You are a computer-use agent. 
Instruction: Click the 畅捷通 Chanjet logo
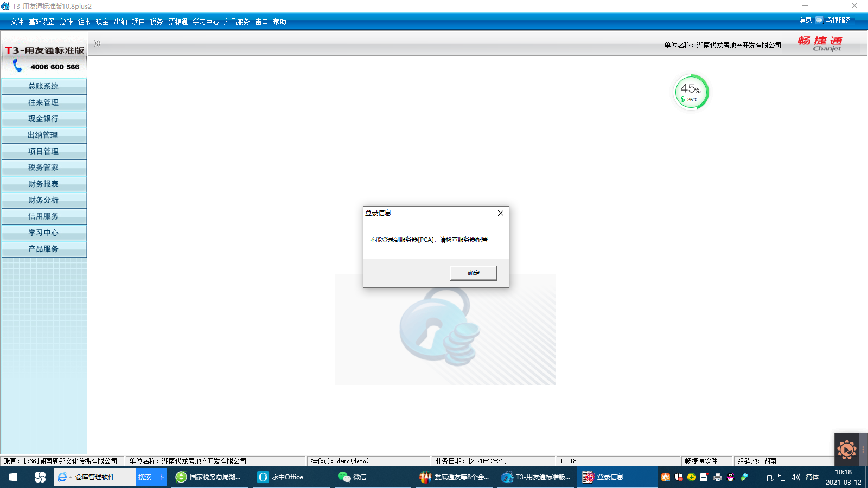820,43
